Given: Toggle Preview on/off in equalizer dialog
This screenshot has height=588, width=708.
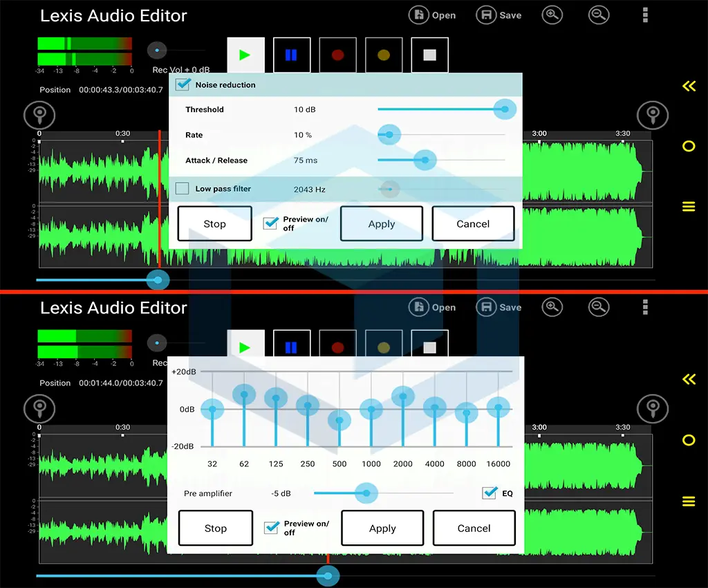Looking at the screenshot, I should [x=271, y=528].
